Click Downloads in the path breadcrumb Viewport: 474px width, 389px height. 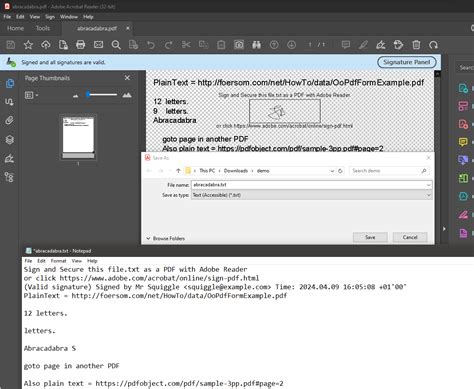coord(236,171)
